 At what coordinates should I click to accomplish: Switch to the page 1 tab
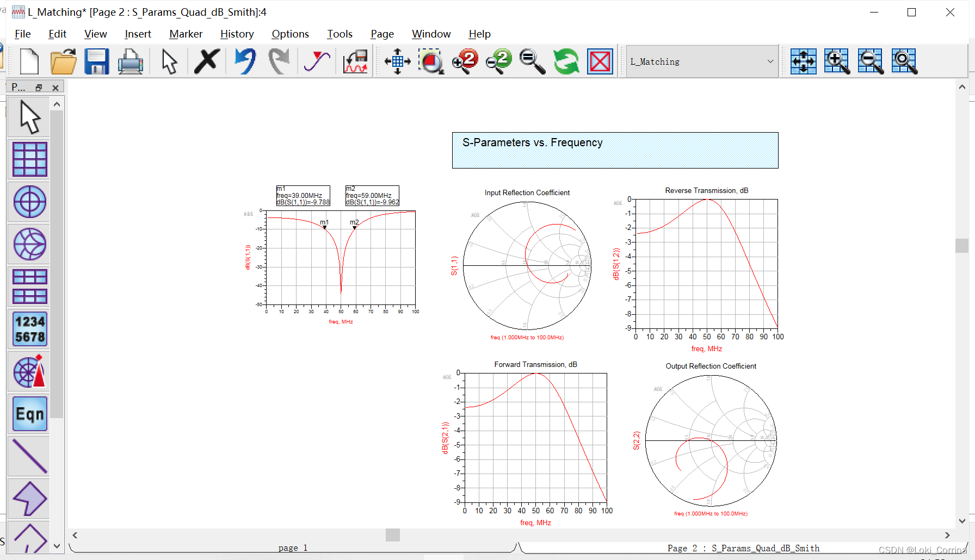(293, 547)
